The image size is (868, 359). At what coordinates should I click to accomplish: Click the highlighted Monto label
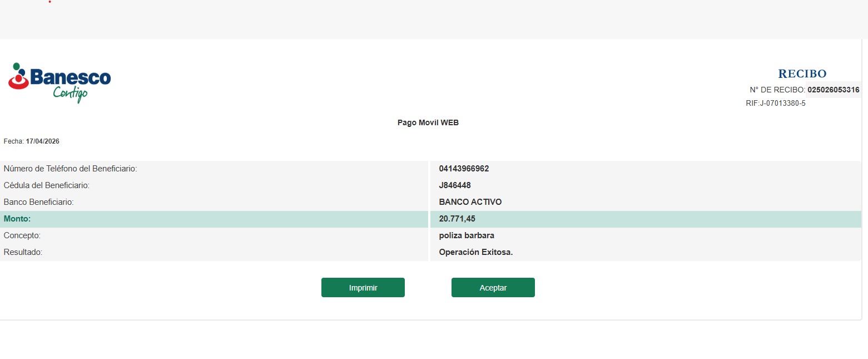[17, 219]
